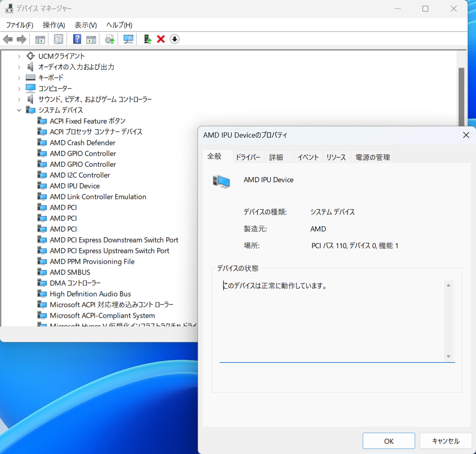Screen dimensions: 476x454
Task: Select ACPI Fixed Feature ボタン in tree
Action: click(88, 121)
